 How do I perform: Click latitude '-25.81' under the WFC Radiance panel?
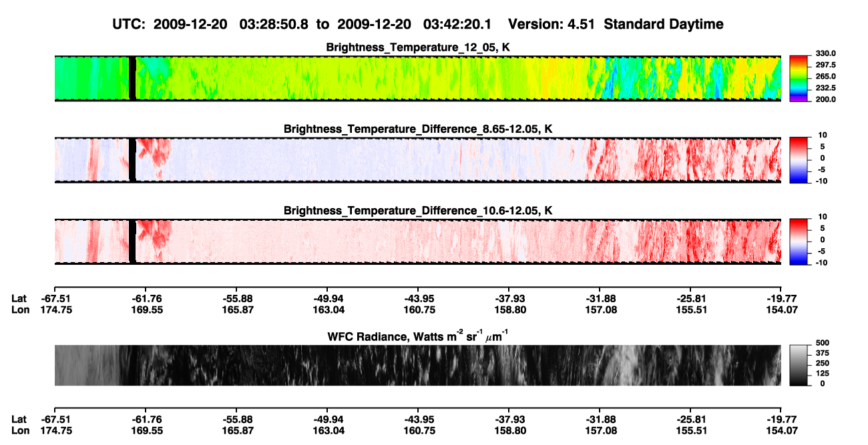[690, 420]
